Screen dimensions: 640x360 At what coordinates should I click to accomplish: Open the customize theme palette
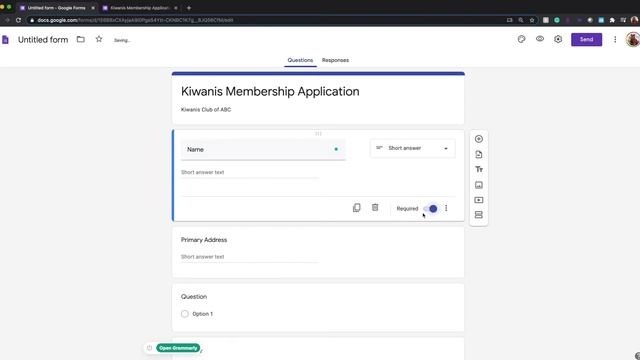tap(521, 39)
